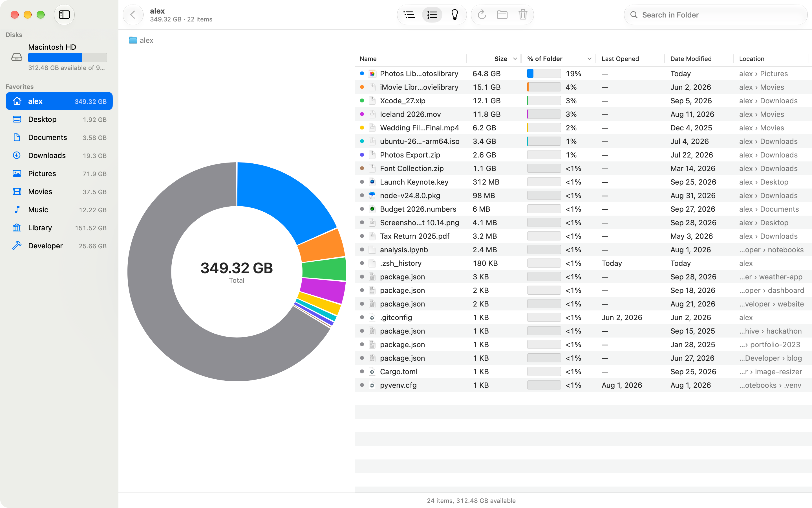
Task: Open Desktop in Favorites sidebar
Action: (x=59, y=119)
